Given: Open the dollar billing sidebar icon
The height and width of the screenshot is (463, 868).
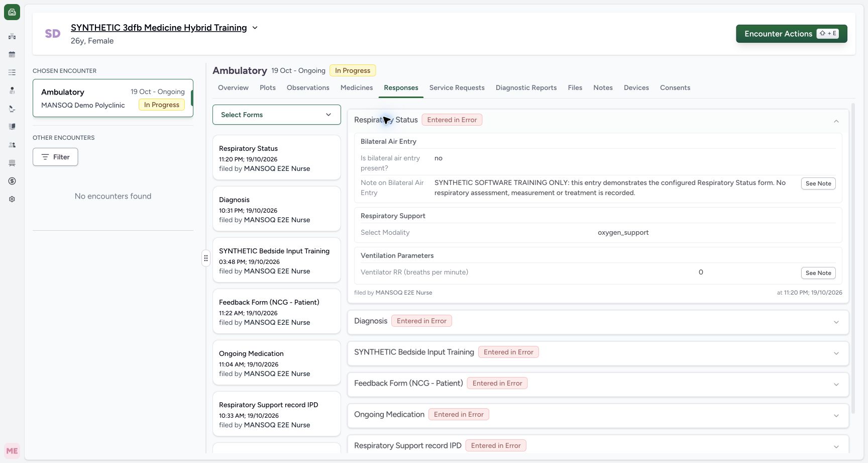Looking at the screenshot, I should pyautogui.click(x=12, y=181).
